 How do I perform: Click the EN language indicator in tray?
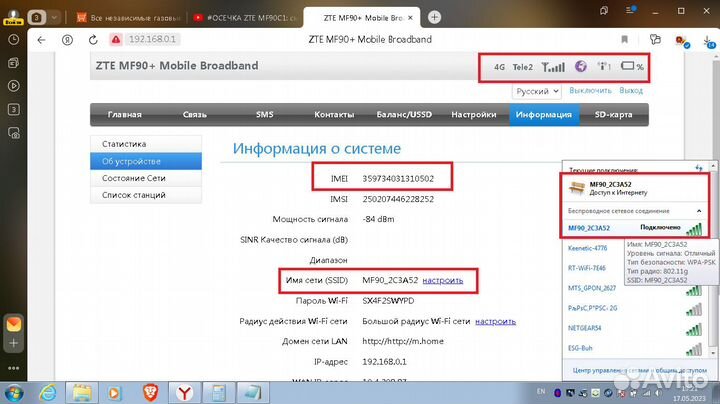[541, 392]
